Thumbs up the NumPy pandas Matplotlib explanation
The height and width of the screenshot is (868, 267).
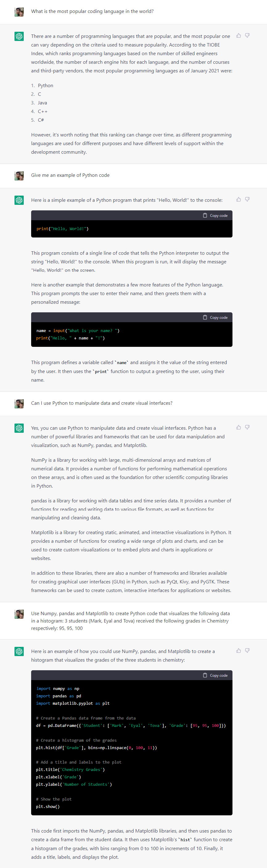(x=238, y=427)
